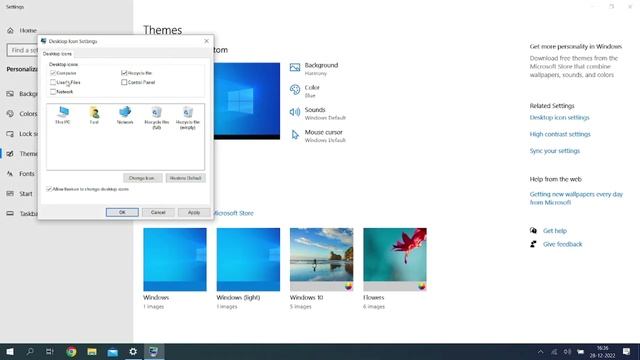Open the Mail app from the taskbar
This screenshot has width=640, height=360.
click(112, 351)
